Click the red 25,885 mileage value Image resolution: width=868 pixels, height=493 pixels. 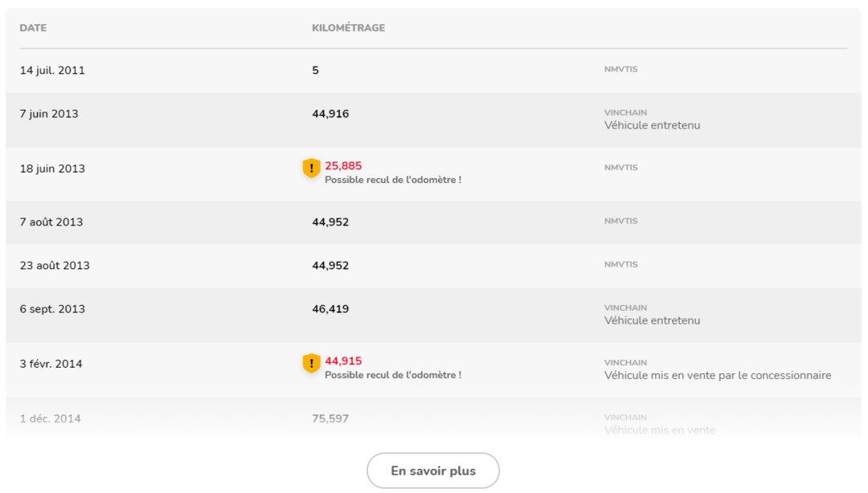343,166
